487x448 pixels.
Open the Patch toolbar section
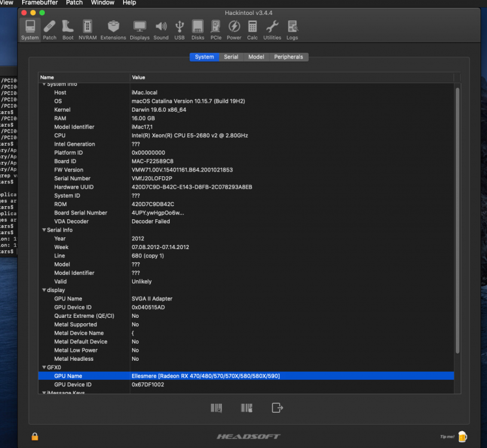click(50, 30)
